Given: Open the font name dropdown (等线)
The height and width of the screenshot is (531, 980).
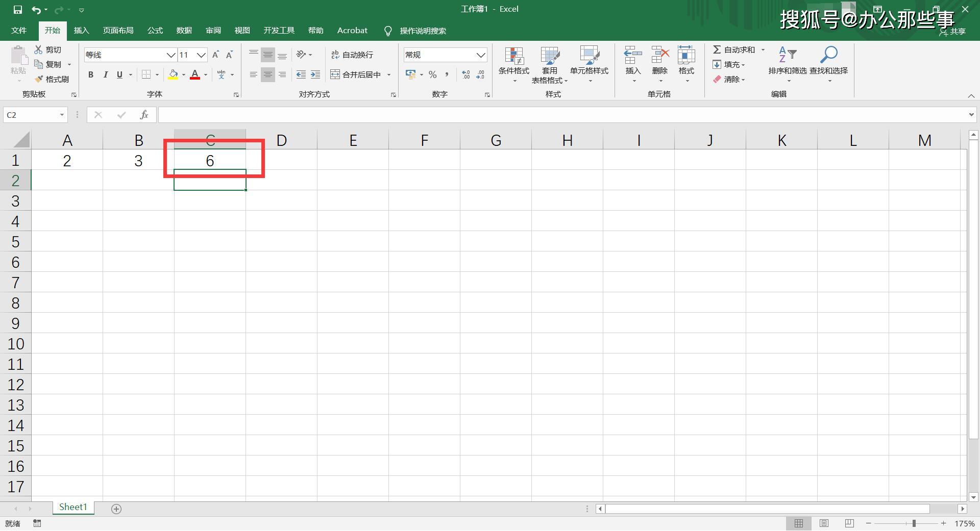Looking at the screenshot, I should coord(171,55).
